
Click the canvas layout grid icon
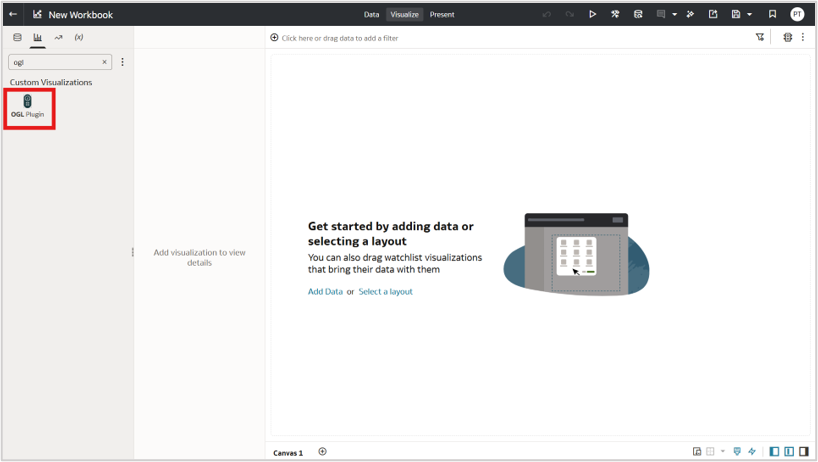711,452
